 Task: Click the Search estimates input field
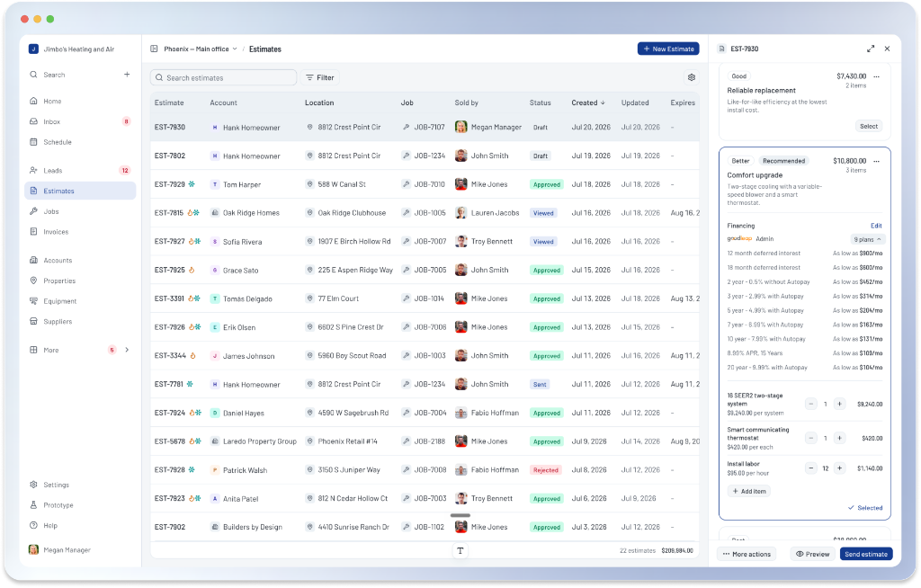coord(223,77)
